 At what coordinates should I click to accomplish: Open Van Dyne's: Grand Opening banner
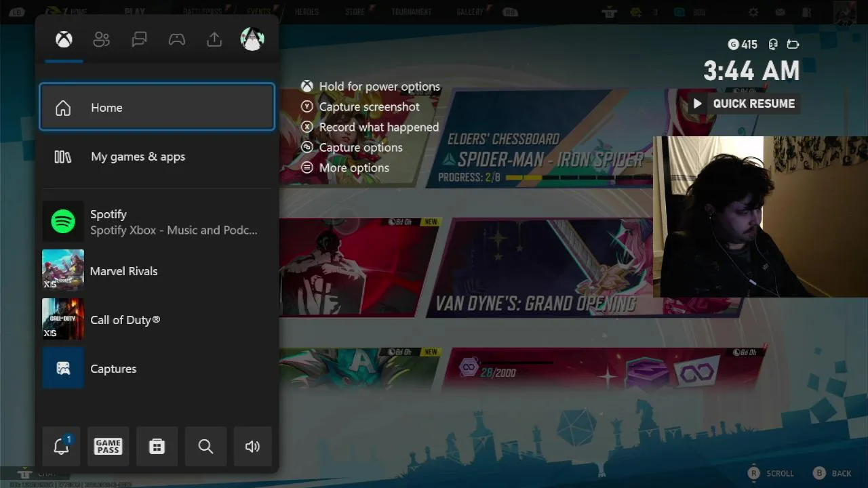coord(539,268)
